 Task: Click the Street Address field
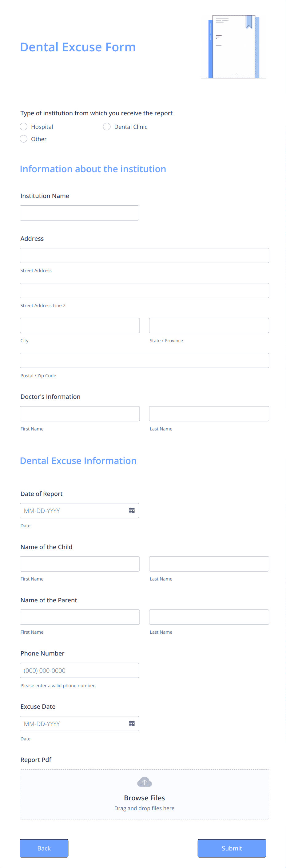tap(144, 255)
